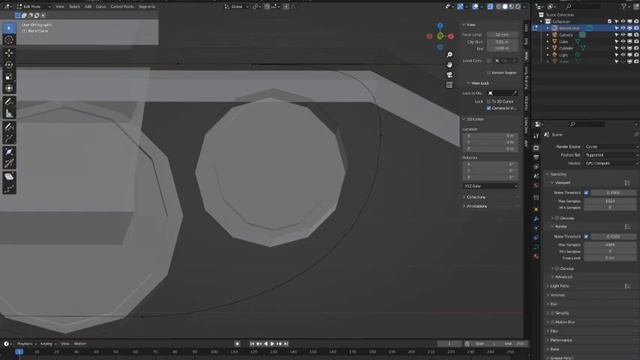Uncheck Camera to View checkbox
The width and height of the screenshot is (640, 360).
click(489, 108)
